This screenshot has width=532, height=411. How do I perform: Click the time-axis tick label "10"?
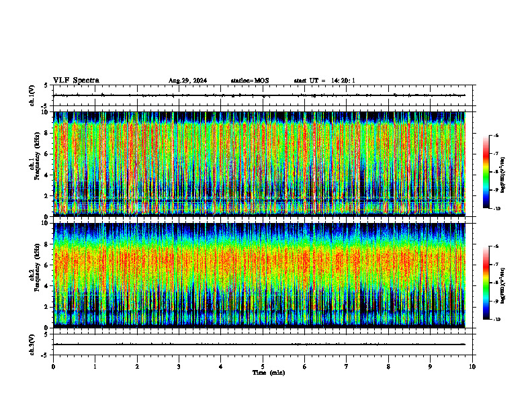(472, 367)
